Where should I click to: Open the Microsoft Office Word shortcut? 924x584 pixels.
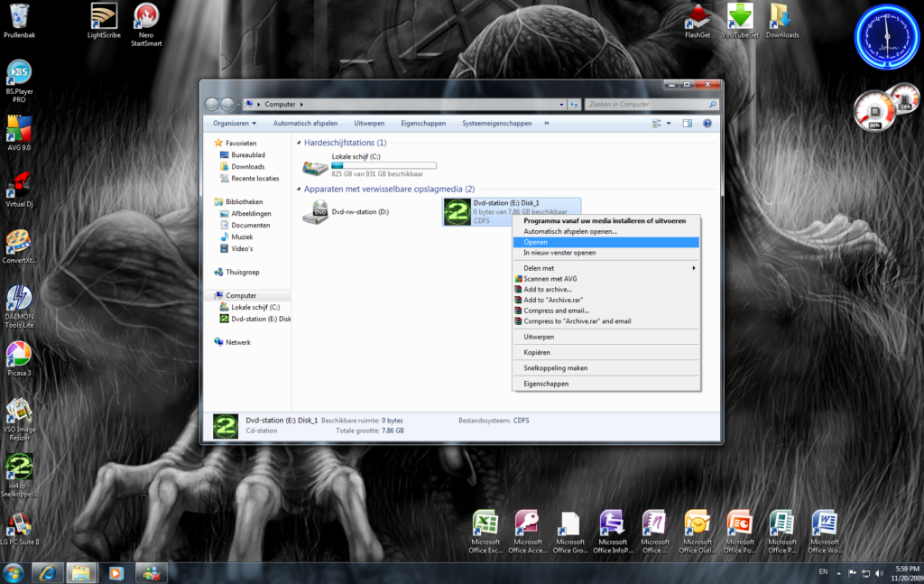pos(825,533)
